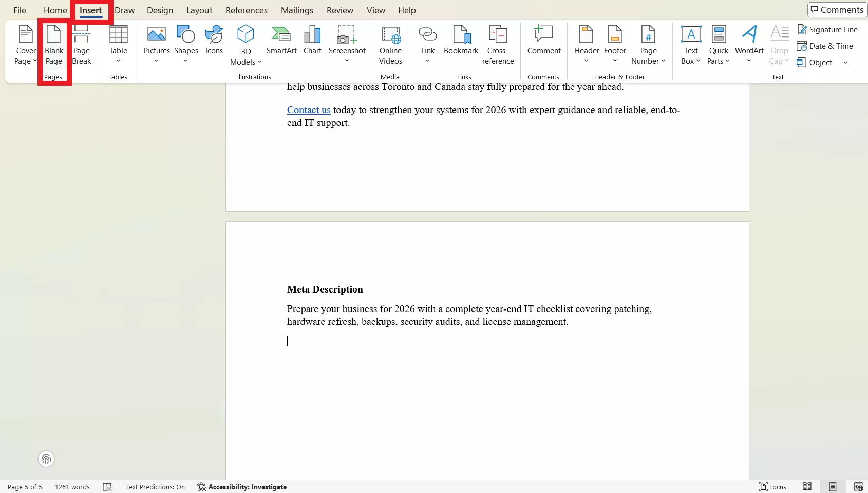This screenshot has width=868, height=493.
Task: Open the Help tab
Action: click(x=407, y=10)
